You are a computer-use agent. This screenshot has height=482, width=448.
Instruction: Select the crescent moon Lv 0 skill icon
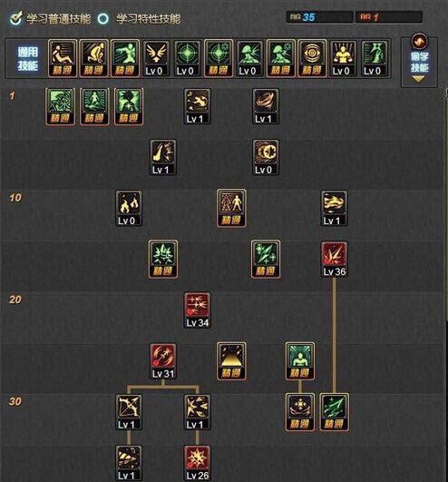point(266,157)
